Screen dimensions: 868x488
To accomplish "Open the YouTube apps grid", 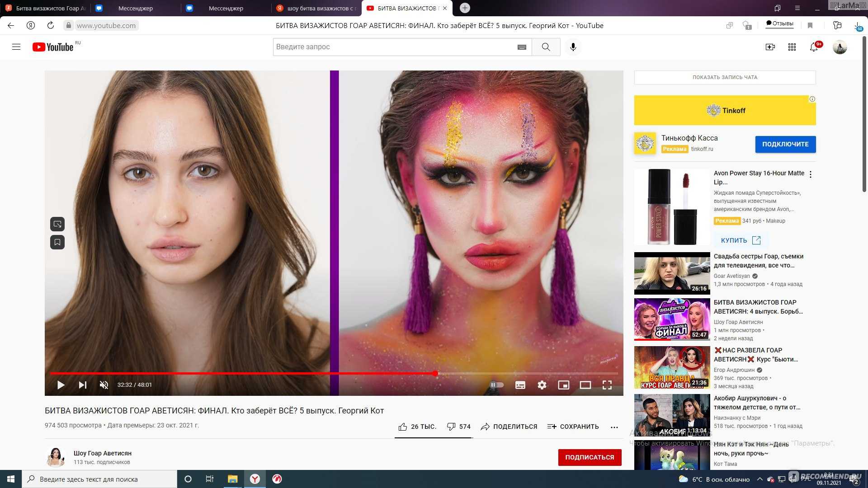I will click(792, 47).
